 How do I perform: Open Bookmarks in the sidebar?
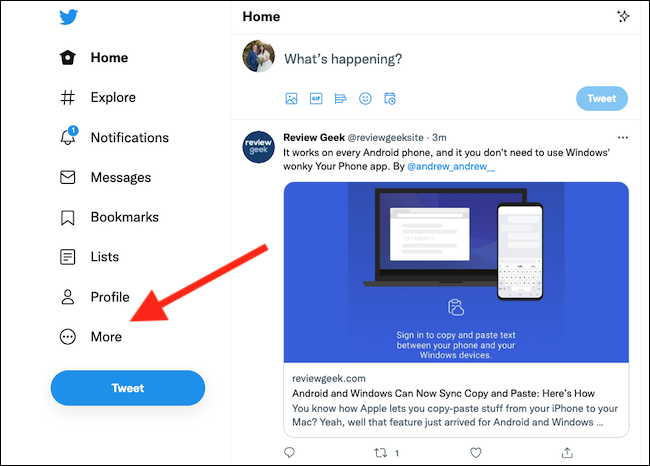(109, 217)
